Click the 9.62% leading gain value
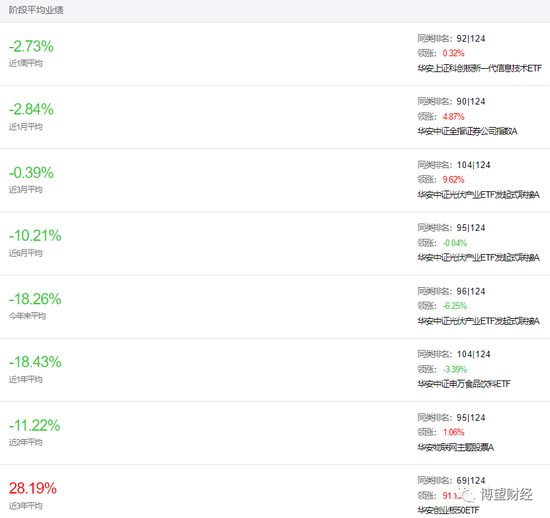Screen dimensions: 550x518 pos(453,180)
